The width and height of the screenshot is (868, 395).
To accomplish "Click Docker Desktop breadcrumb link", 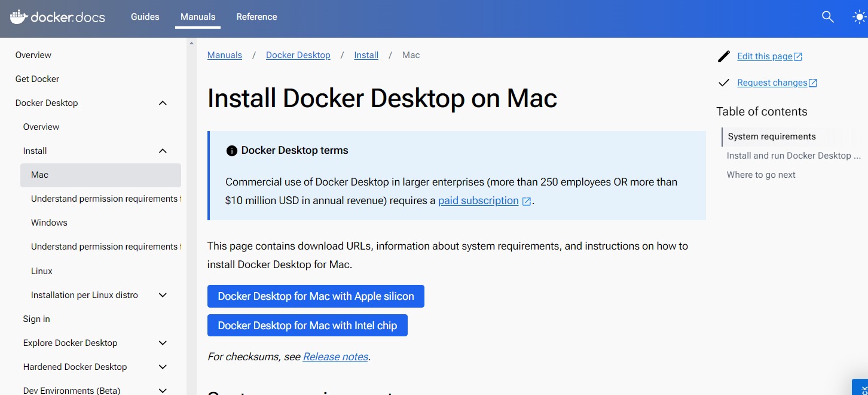I will coord(298,55).
